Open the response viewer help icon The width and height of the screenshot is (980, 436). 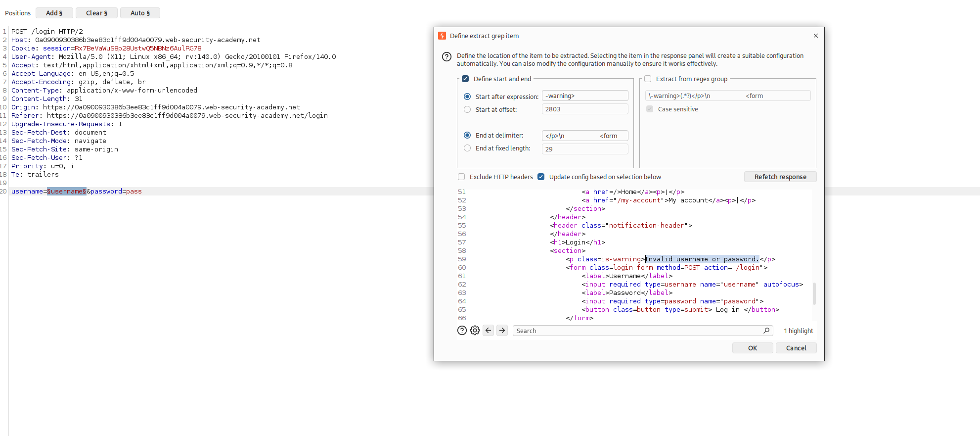[462, 331]
